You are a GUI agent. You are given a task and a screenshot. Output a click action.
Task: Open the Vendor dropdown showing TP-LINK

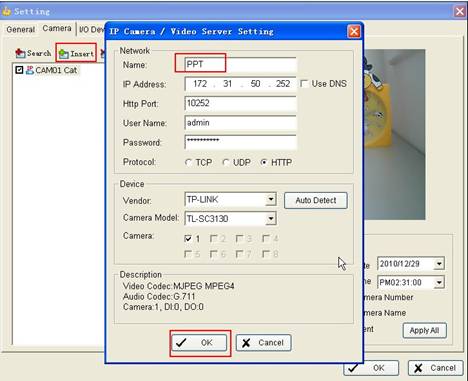(x=271, y=199)
